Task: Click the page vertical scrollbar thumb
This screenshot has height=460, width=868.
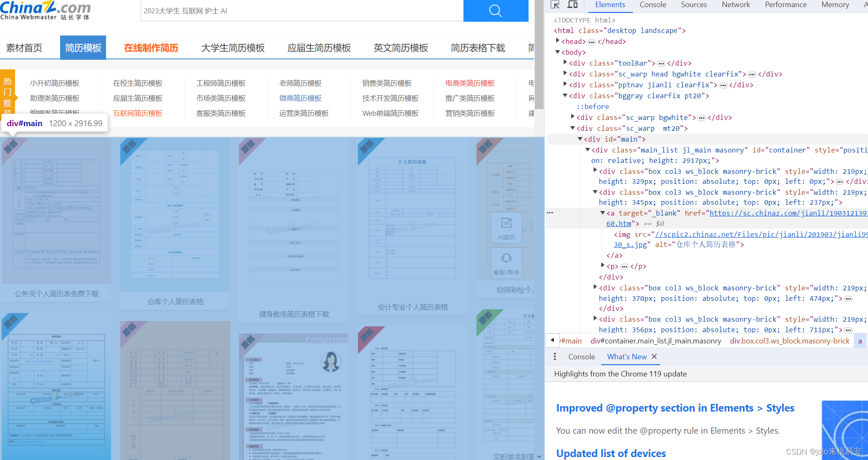Action: [x=539, y=54]
